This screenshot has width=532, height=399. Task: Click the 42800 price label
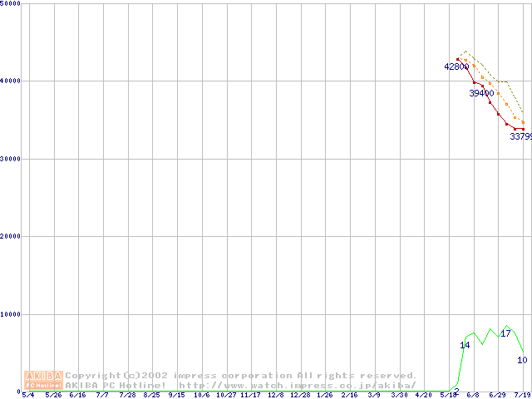pyautogui.click(x=456, y=66)
